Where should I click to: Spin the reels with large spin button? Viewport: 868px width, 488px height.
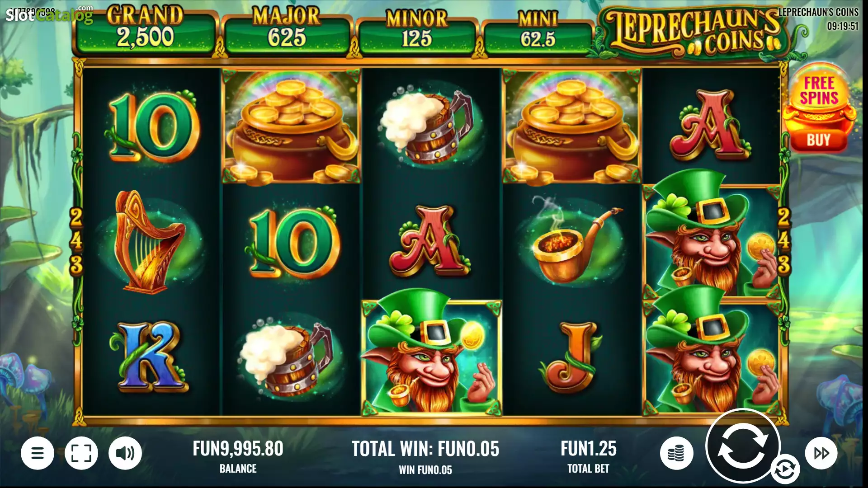(743, 446)
